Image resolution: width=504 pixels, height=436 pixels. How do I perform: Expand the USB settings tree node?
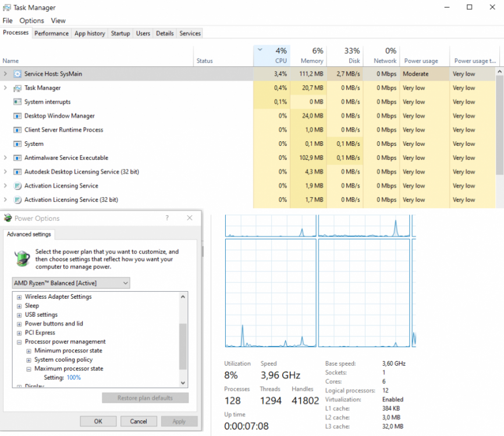click(19, 315)
